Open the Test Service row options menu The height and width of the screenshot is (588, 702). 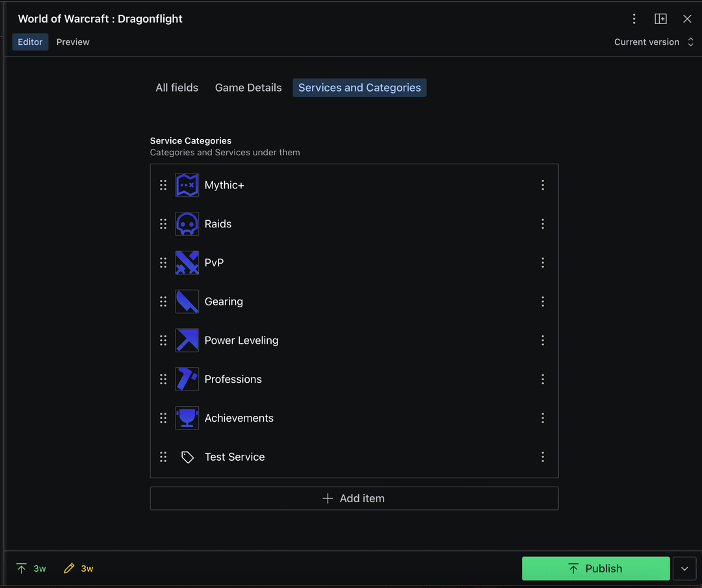(543, 457)
